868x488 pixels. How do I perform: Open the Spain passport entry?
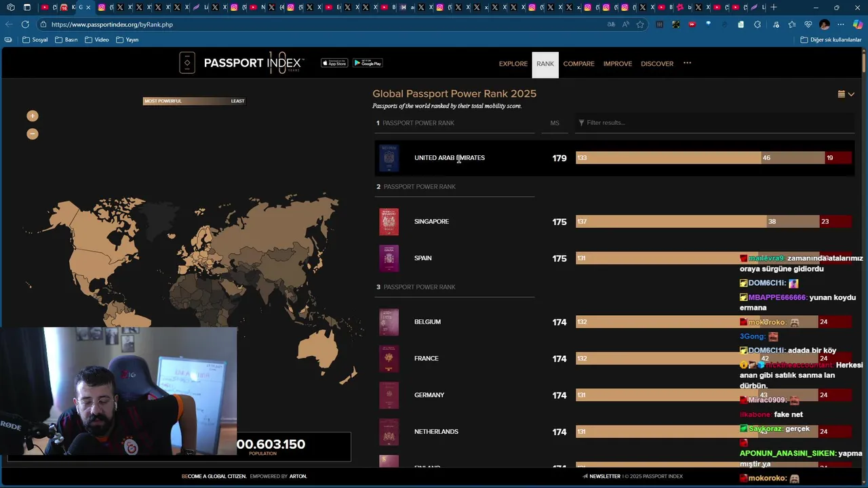click(422, 258)
